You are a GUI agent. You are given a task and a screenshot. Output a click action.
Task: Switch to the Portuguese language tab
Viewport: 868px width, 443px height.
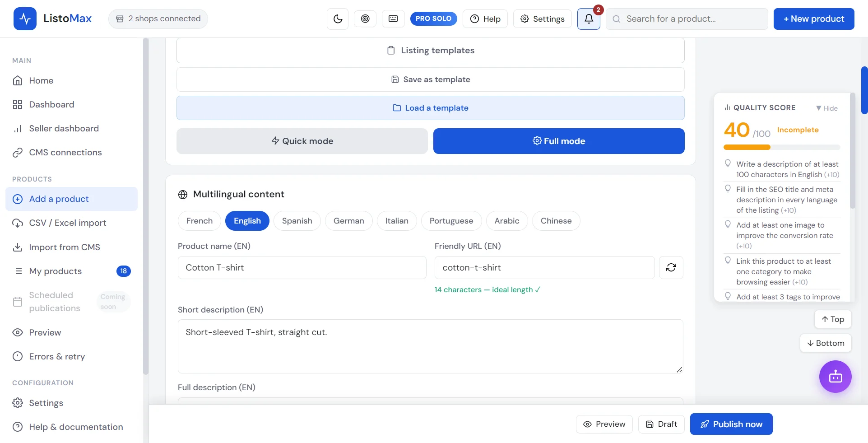(x=451, y=221)
